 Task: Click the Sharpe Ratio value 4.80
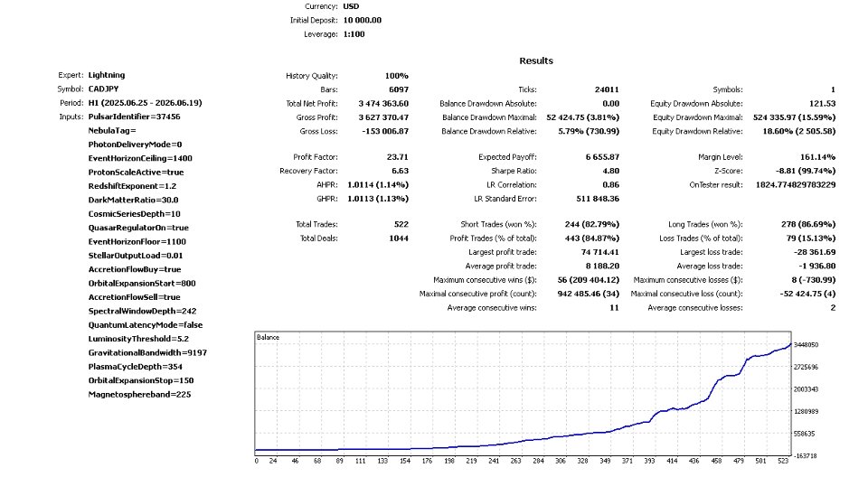(610, 171)
